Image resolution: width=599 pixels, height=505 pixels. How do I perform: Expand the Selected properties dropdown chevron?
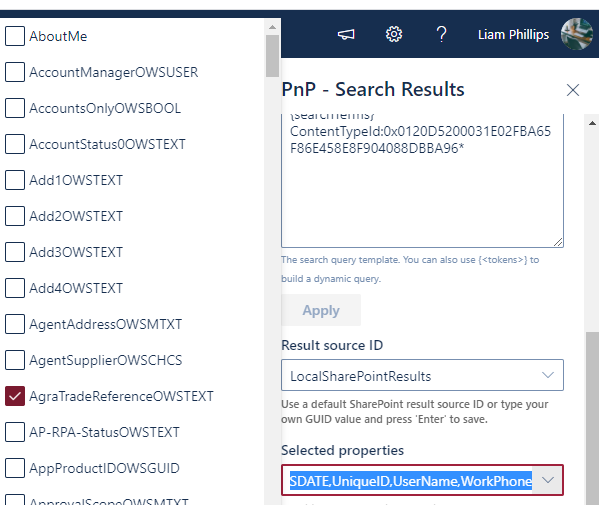[548, 480]
